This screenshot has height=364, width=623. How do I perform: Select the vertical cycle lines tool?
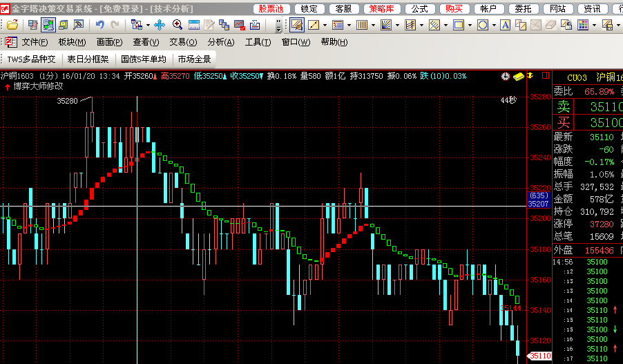(x=362, y=25)
